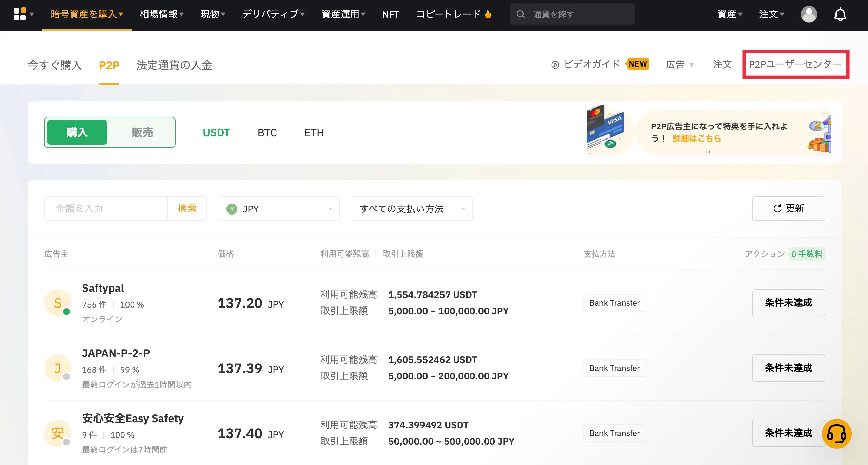
Task: Select the 購入 buy option
Action: tap(77, 132)
